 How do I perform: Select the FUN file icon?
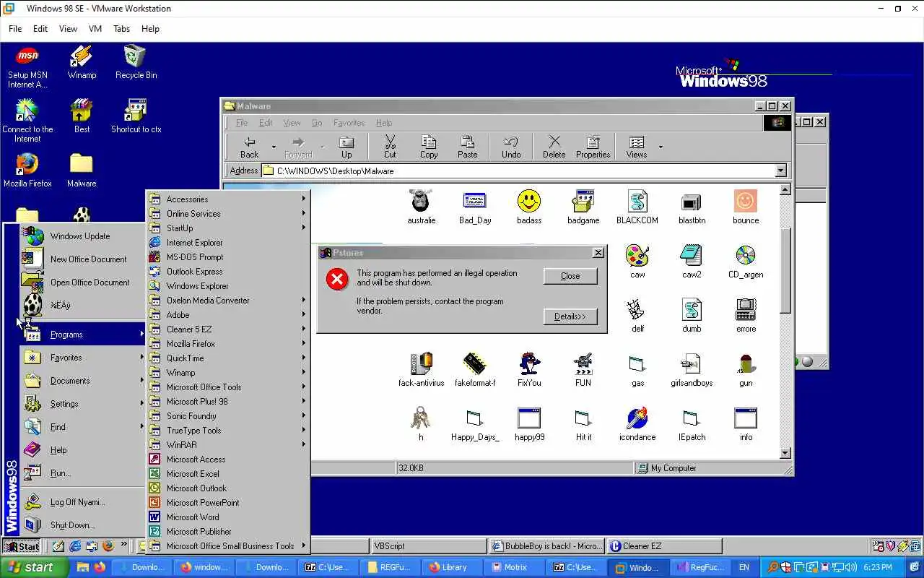pos(583,365)
